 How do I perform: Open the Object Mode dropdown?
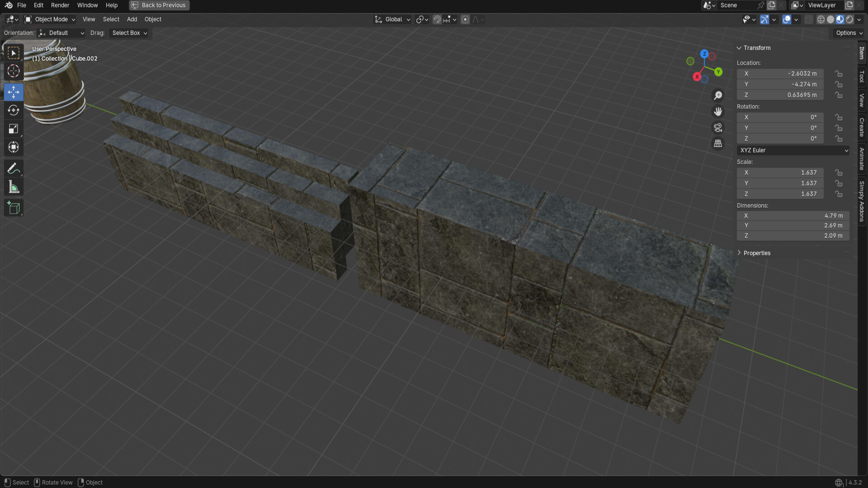tap(50, 19)
